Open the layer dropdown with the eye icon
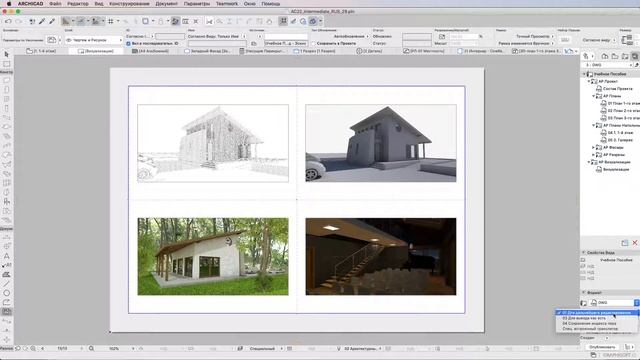The height and width of the screenshot is (360, 640). pyautogui.click(x=93, y=40)
